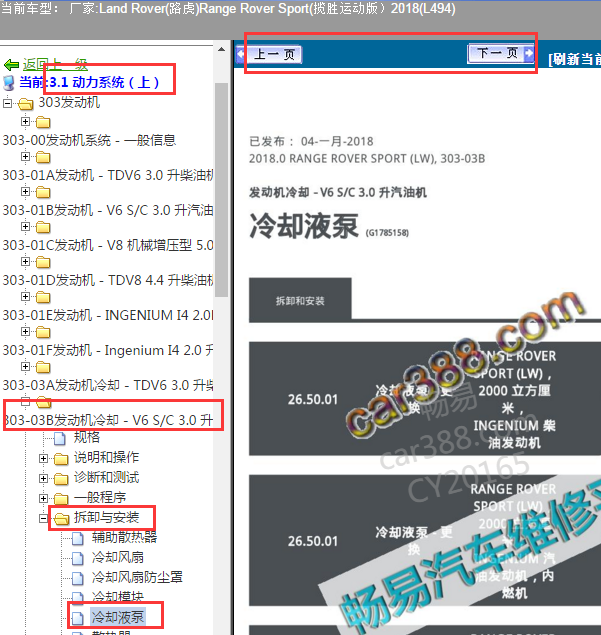Image resolution: width=601 pixels, height=635 pixels.
Task: Click folder icon above 303-01B发动机
Action: [x=43, y=192]
